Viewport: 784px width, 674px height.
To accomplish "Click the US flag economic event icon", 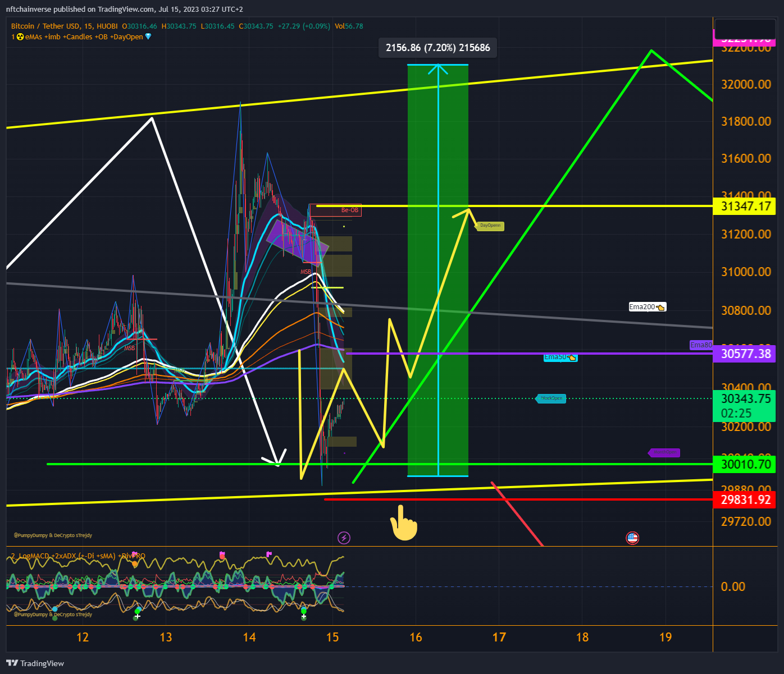I will pyautogui.click(x=632, y=538).
